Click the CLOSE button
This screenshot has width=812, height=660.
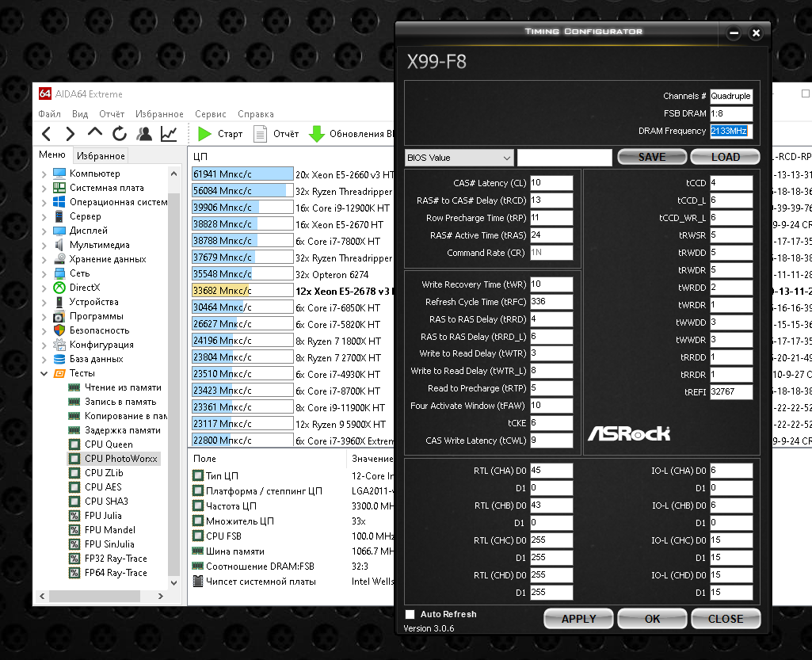pyautogui.click(x=726, y=619)
